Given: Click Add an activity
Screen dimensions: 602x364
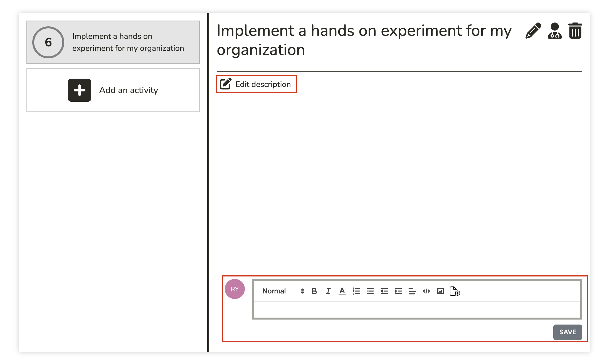Looking at the screenshot, I should [x=113, y=90].
